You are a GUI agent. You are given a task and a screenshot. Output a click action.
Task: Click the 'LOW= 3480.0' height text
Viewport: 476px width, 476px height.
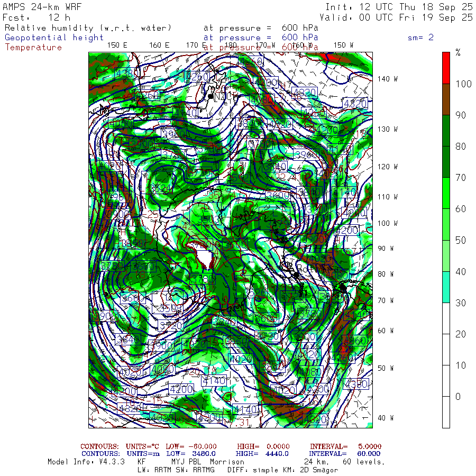click(191, 454)
